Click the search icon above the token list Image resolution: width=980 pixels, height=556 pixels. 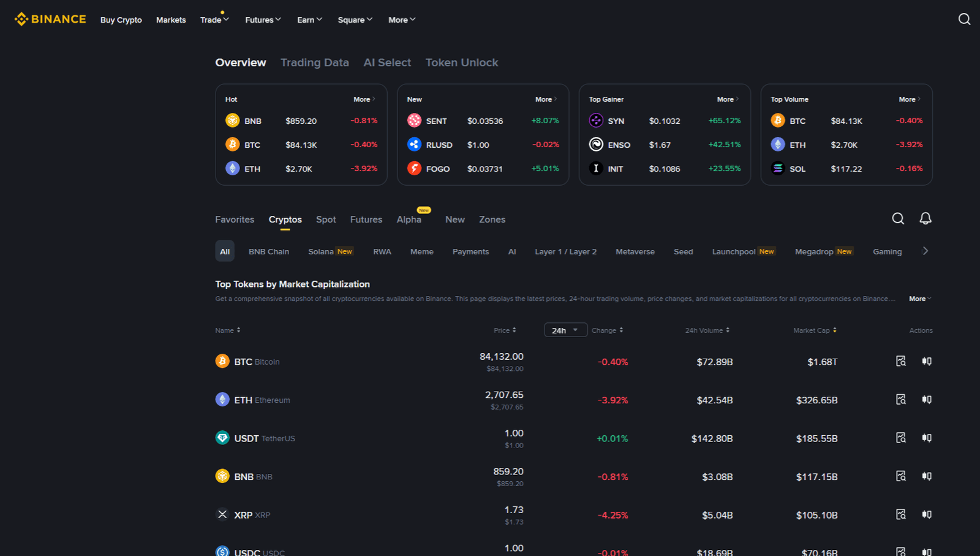click(x=898, y=218)
